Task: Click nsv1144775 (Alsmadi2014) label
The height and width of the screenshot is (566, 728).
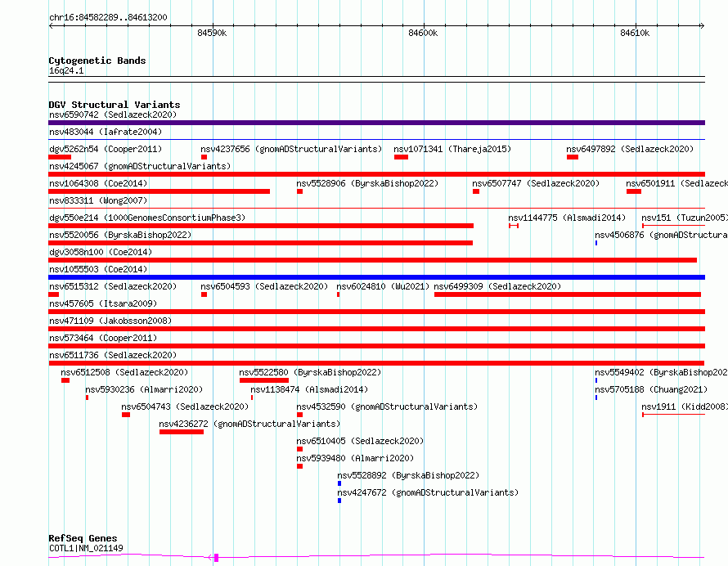Action: (567, 218)
